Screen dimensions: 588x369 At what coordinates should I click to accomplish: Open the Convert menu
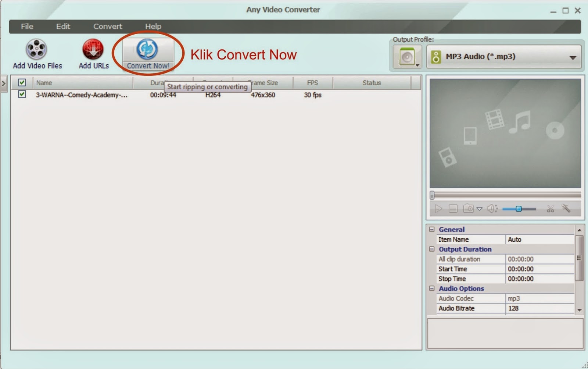pyautogui.click(x=107, y=26)
